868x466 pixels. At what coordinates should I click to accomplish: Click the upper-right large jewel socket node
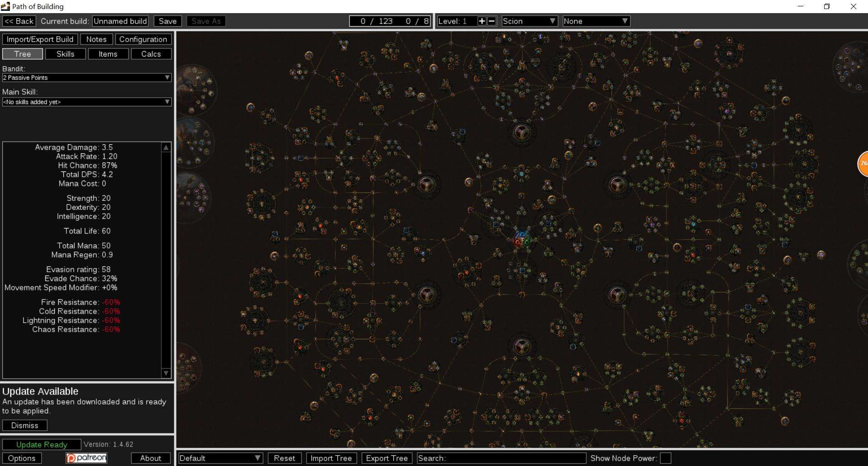(x=618, y=185)
